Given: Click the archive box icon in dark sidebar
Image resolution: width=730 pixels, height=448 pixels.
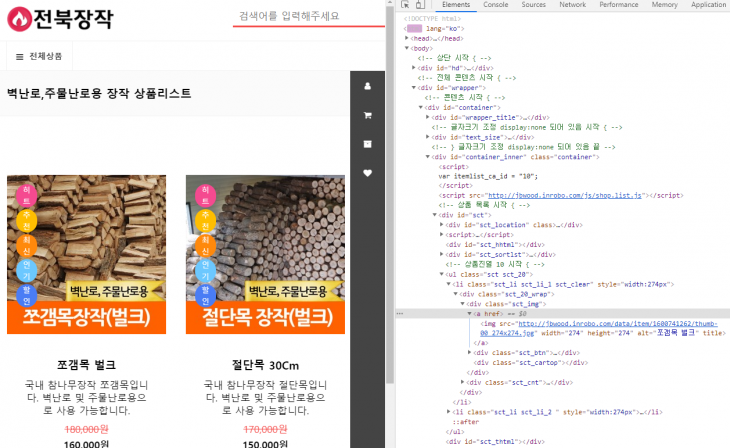Looking at the screenshot, I should 367,144.
